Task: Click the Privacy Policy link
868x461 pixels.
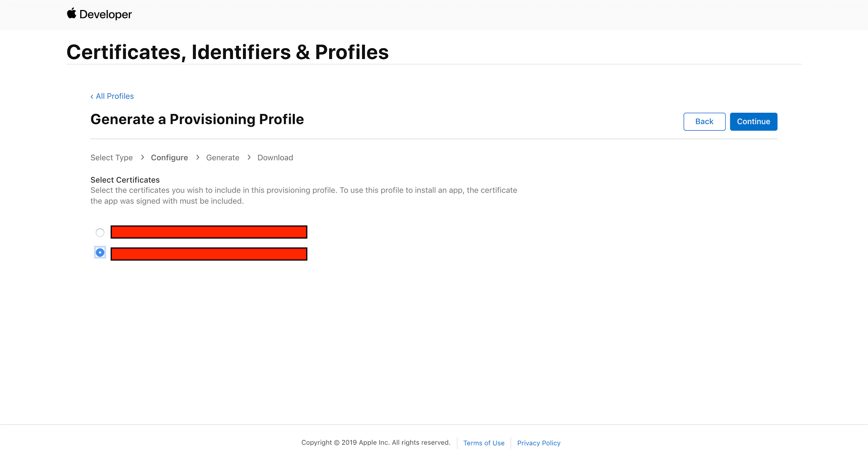Action: 539,443
